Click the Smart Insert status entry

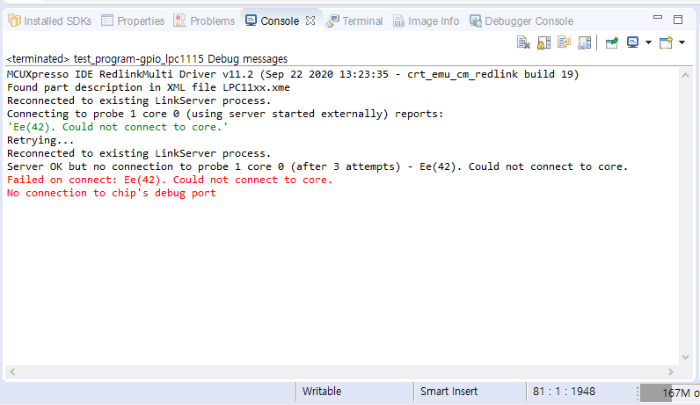(449, 392)
